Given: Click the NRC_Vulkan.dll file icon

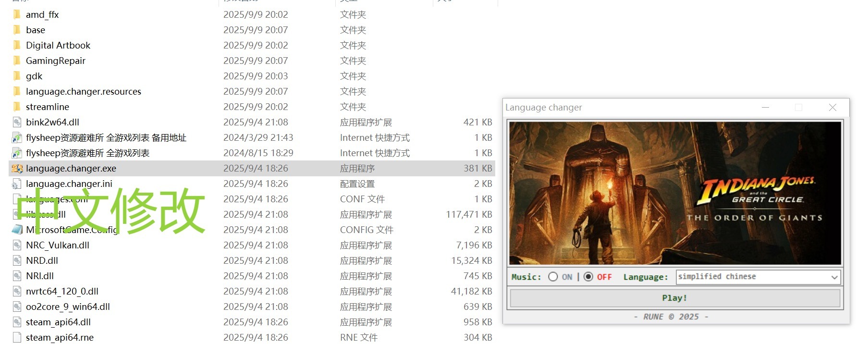Looking at the screenshot, I should click(x=17, y=246).
